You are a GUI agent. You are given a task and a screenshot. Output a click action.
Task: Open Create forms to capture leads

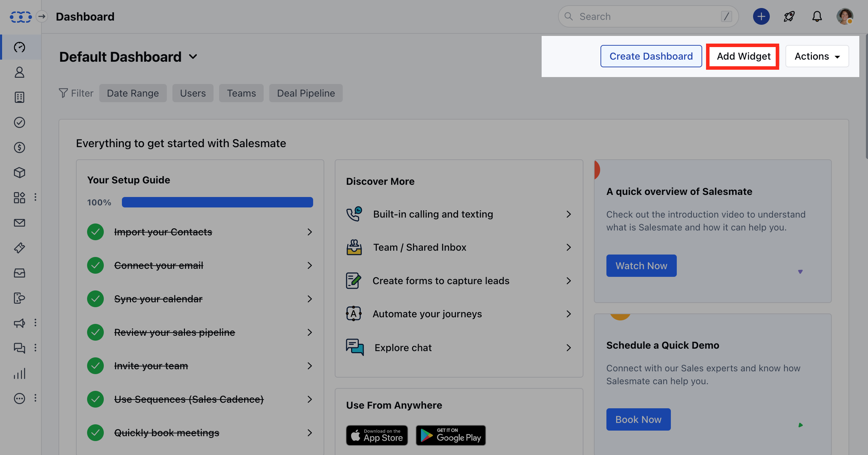pyautogui.click(x=459, y=281)
